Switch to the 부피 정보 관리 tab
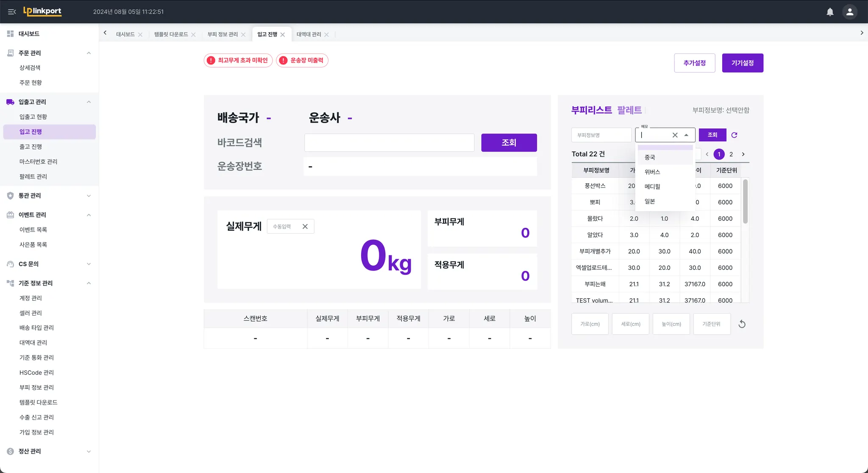The width and height of the screenshot is (868, 473). 223,34
